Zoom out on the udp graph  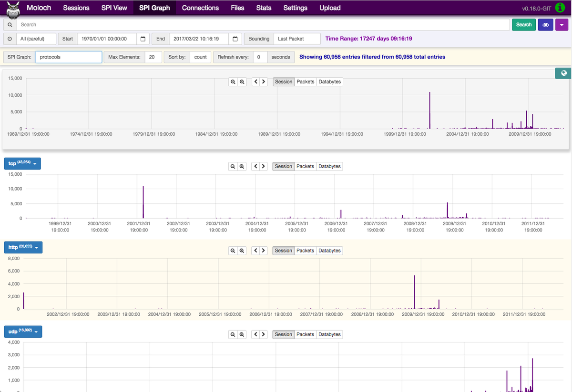[x=233, y=334]
